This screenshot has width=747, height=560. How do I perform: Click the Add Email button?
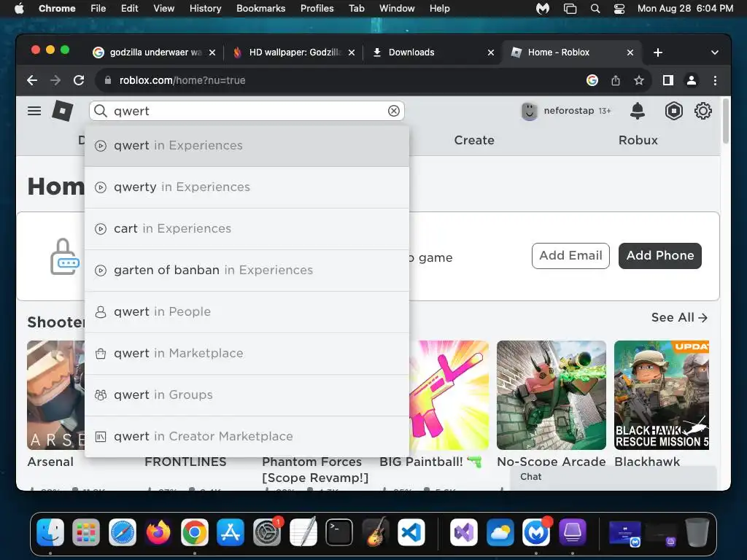pyautogui.click(x=570, y=256)
